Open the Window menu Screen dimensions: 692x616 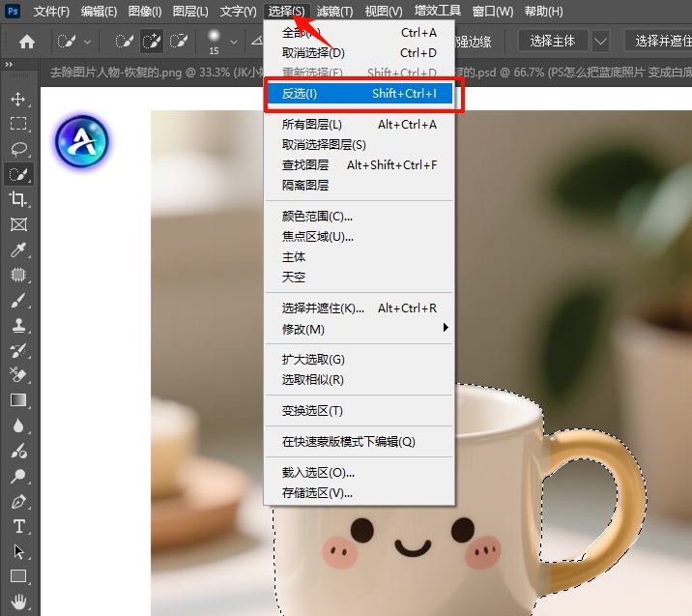(x=492, y=11)
